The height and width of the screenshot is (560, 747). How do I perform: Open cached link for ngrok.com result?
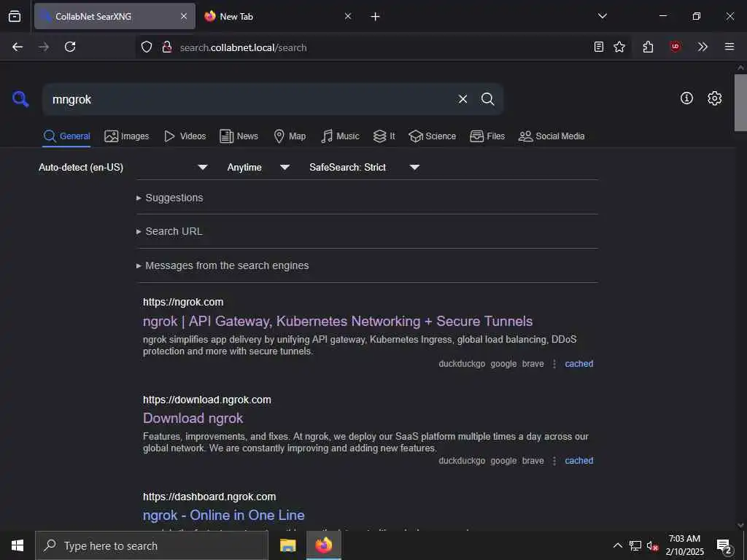[x=578, y=364]
